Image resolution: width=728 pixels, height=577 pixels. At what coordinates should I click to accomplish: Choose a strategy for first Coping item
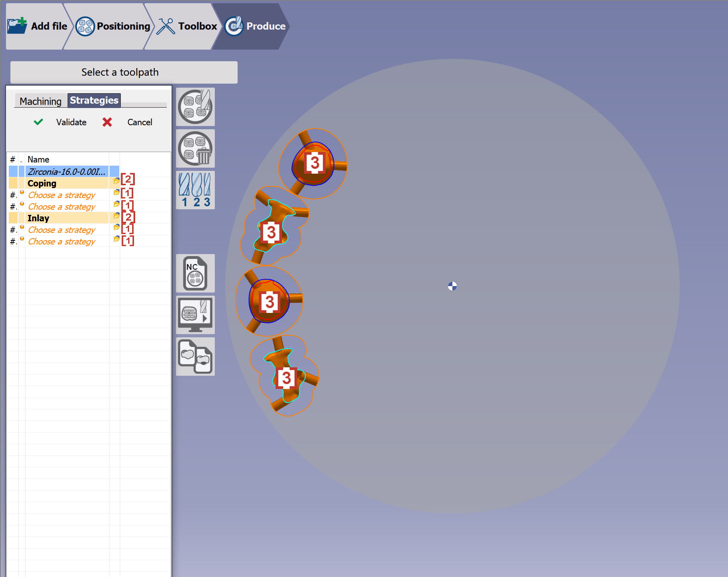pos(62,195)
